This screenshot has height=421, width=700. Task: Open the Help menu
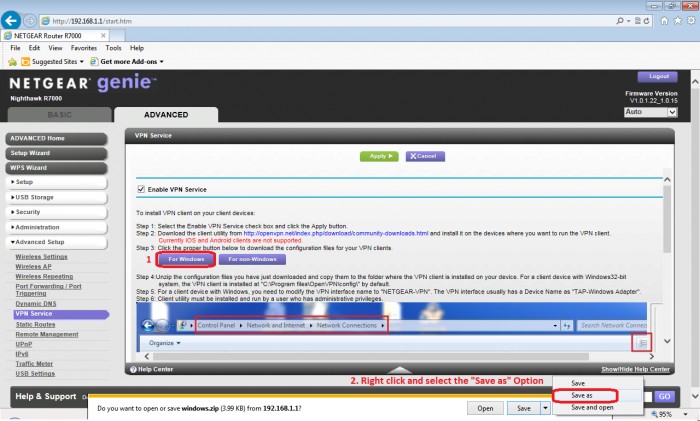tap(137, 48)
